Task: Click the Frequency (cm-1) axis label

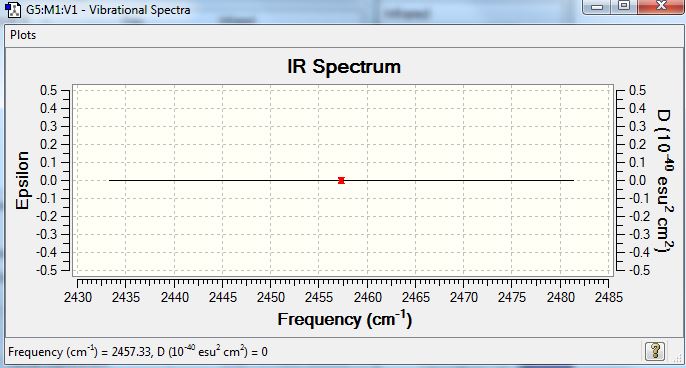Action: pyautogui.click(x=345, y=319)
